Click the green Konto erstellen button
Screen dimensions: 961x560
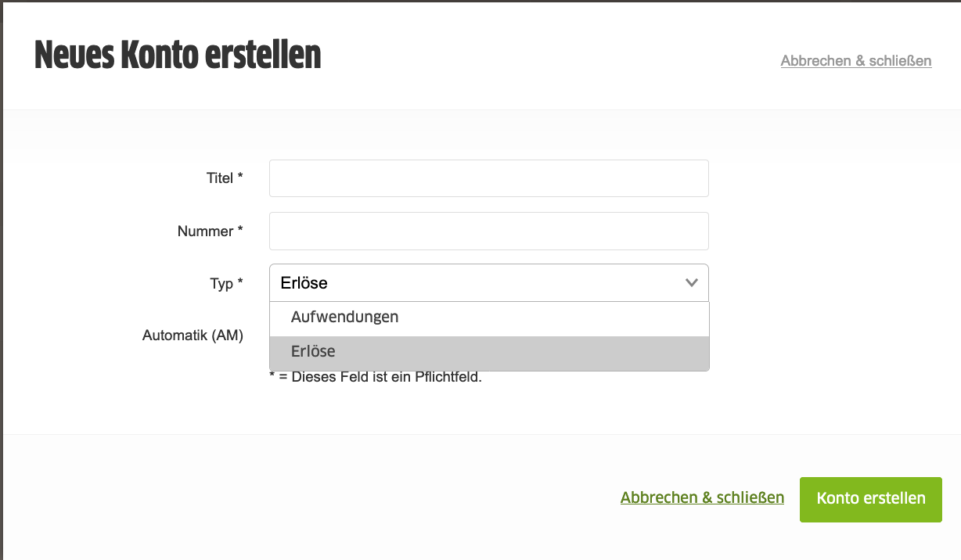pos(870,499)
